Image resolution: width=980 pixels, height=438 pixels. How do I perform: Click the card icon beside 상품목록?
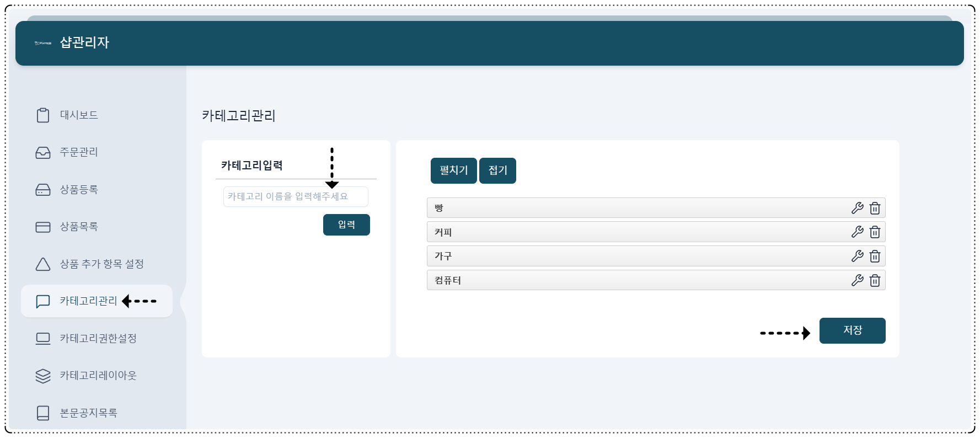[x=43, y=227]
